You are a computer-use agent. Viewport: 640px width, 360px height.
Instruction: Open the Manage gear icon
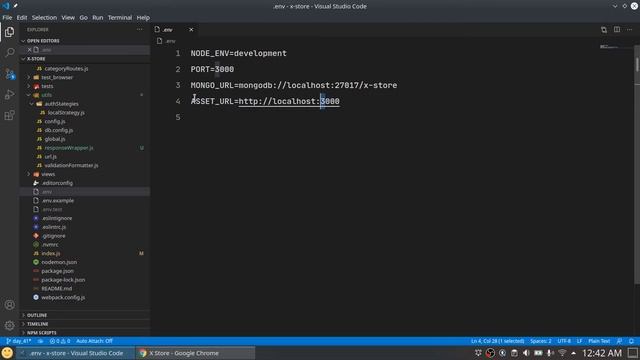(x=9, y=325)
